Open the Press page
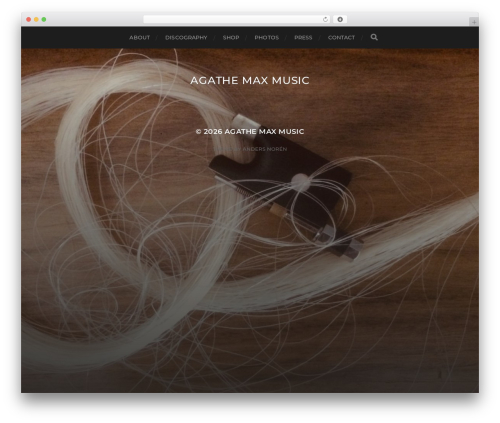 [x=303, y=37]
